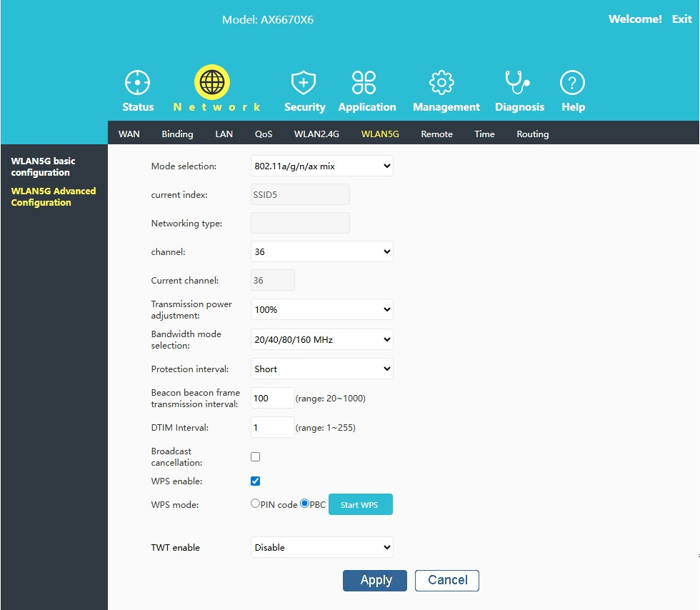Open the Transmission power adjustment dropdown
The height and width of the screenshot is (610, 700).
coord(321,310)
